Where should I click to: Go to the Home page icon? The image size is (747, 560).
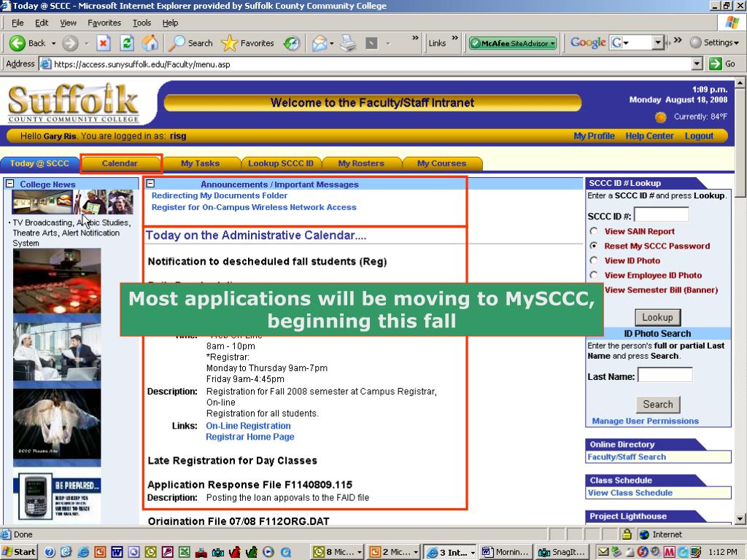coord(150,43)
